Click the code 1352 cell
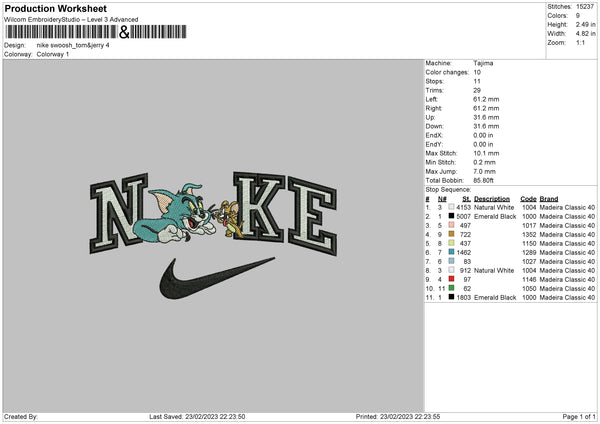Viewport: 600px width, 424px height. point(529,234)
